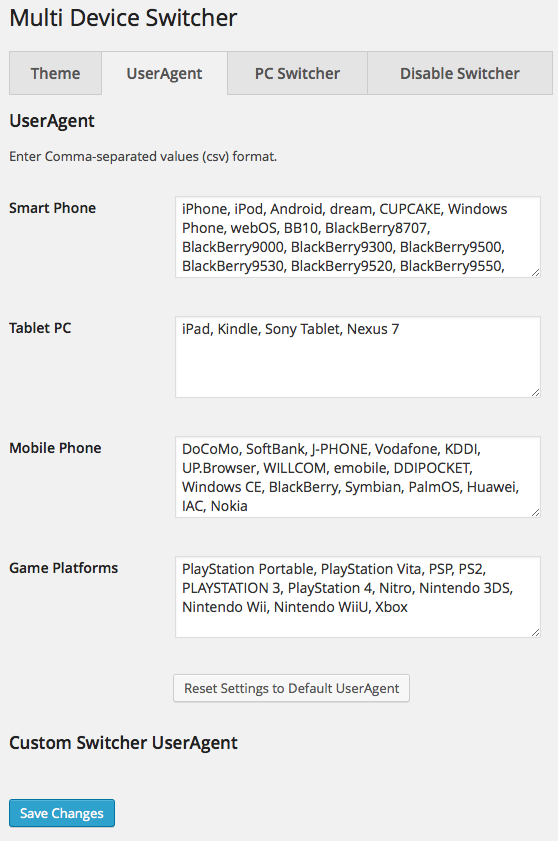The height and width of the screenshot is (841, 558).
Task: Click the Game Platforms field label
Action: tap(63, 569)
